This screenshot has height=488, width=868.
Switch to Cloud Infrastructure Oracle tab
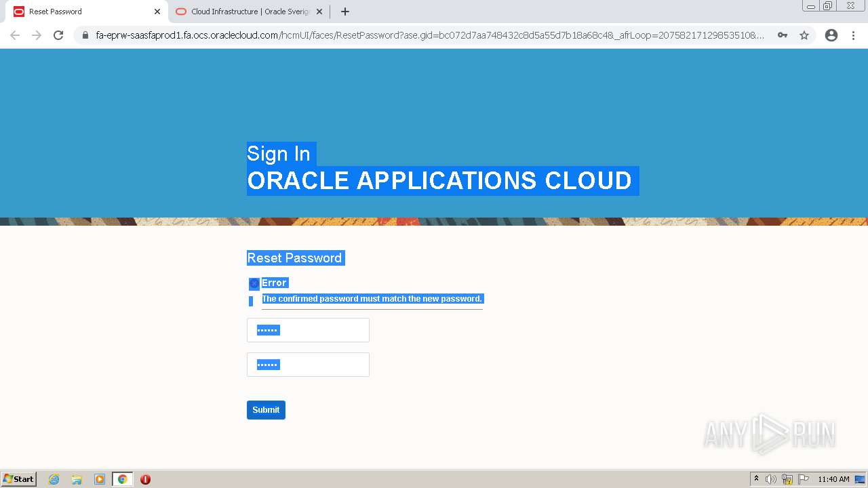coord(249,12)
